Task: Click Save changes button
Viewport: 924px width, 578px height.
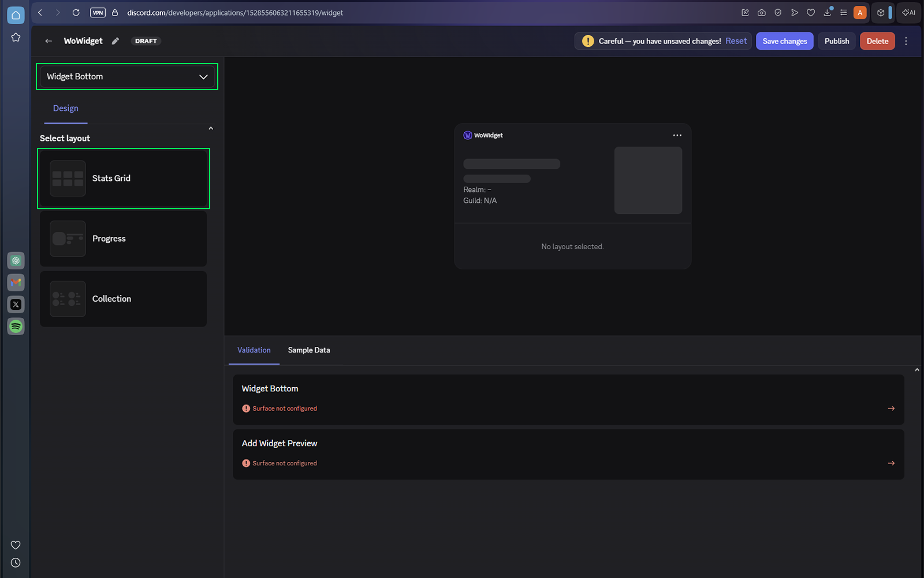Action: [785, 41]
